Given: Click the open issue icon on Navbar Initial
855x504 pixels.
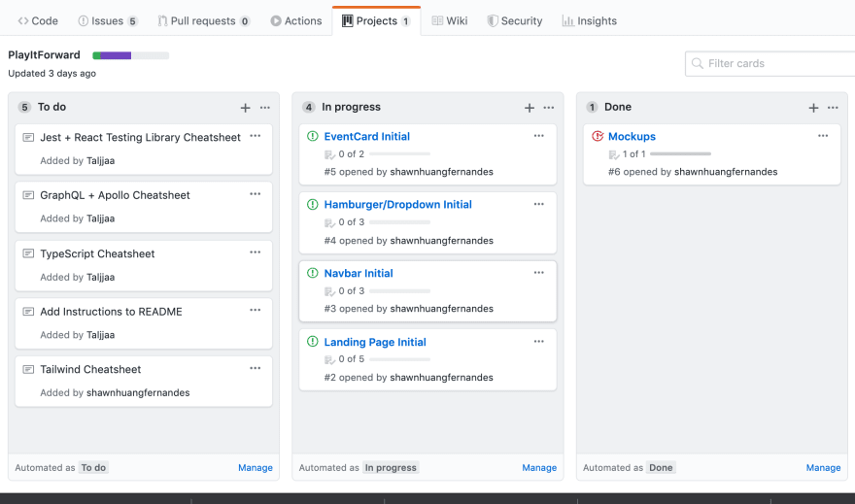Looking at the screenshot, I should [x=313, y=273].
